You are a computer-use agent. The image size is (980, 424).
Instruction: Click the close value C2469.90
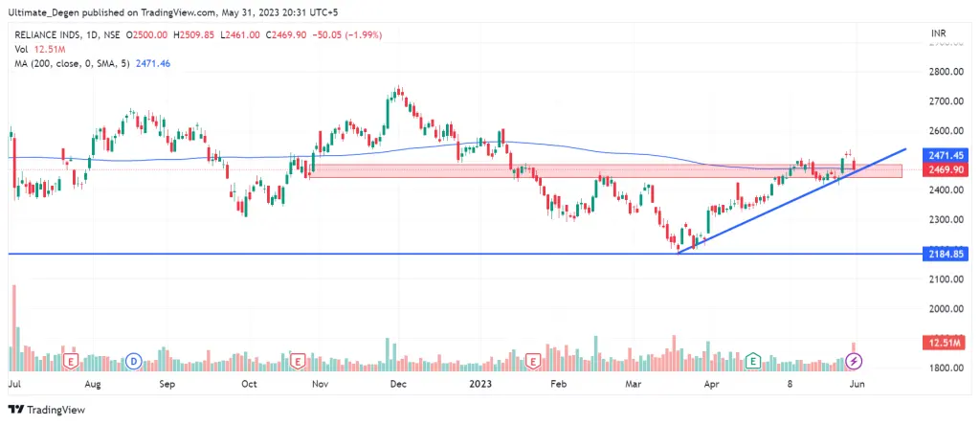285,36
